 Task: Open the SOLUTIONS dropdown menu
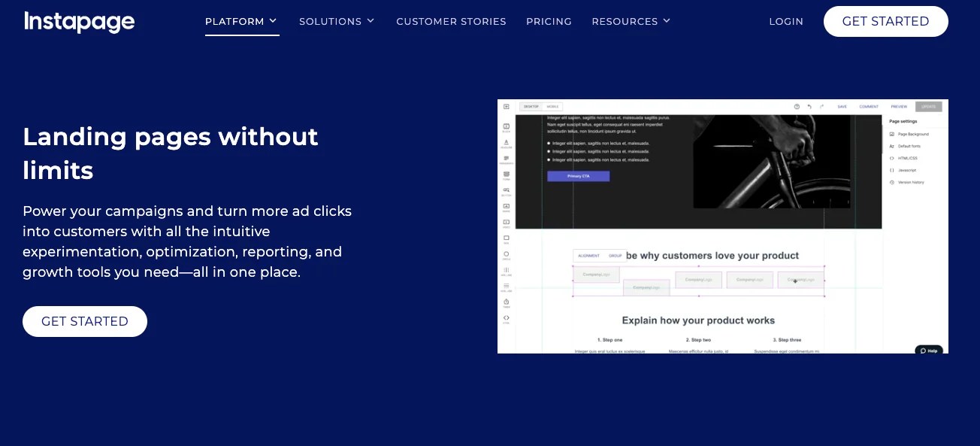coord(336,21)
